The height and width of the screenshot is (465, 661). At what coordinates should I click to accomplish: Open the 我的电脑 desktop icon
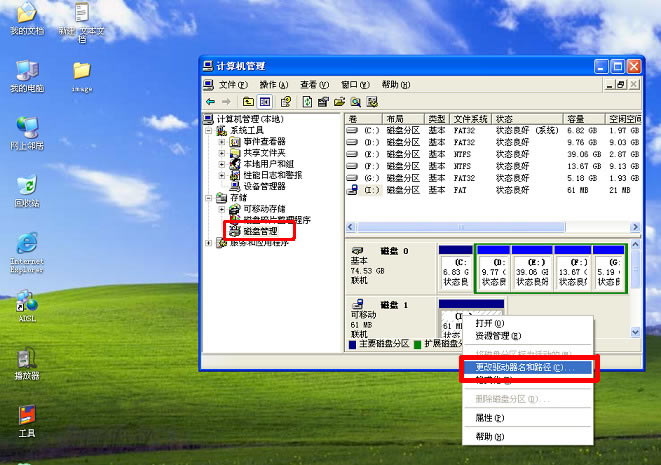click(x=27, y=77)
